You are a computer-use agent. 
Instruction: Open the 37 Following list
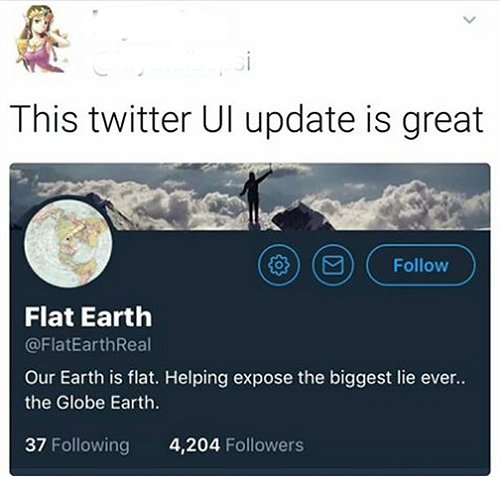coord(77,445)
